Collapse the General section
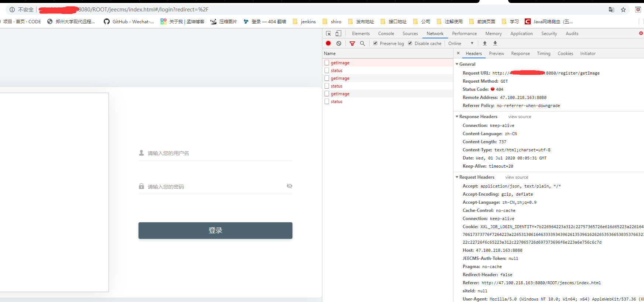Viewport: 644px width, 302px height. (457, 64)
